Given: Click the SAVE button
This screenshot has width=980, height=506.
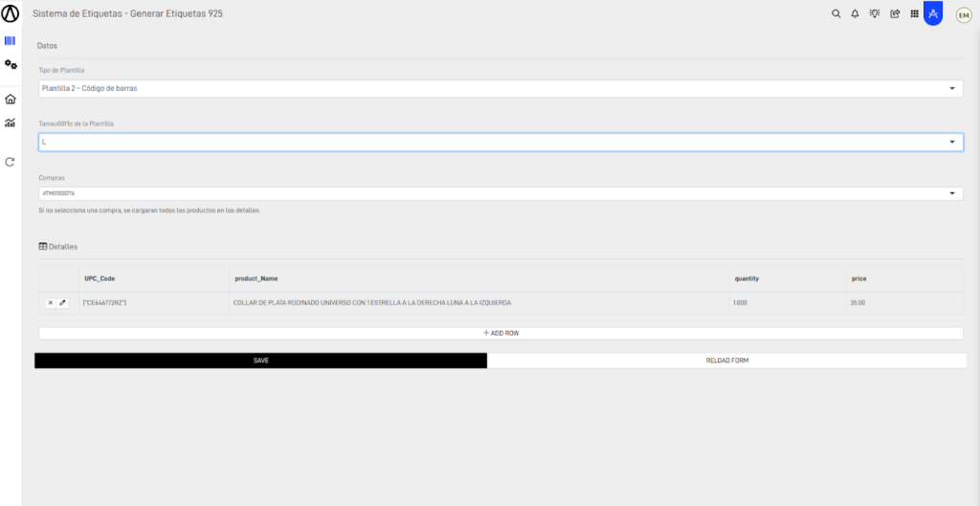Looking at the screenshot, I should tap(260, 361).
